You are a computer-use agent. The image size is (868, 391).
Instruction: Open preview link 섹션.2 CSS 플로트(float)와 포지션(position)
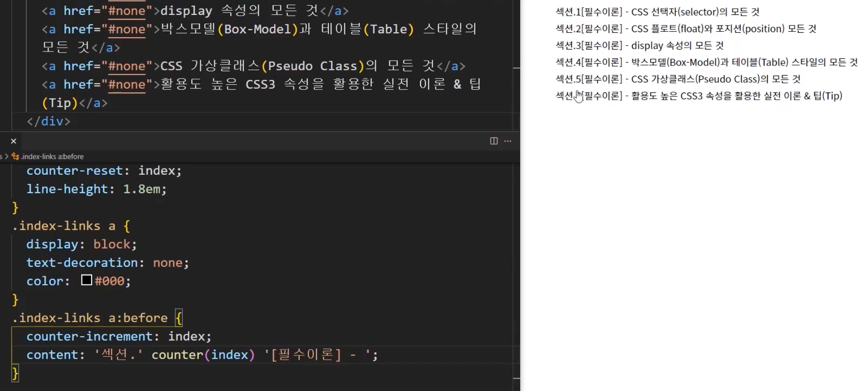coord(686,29)
